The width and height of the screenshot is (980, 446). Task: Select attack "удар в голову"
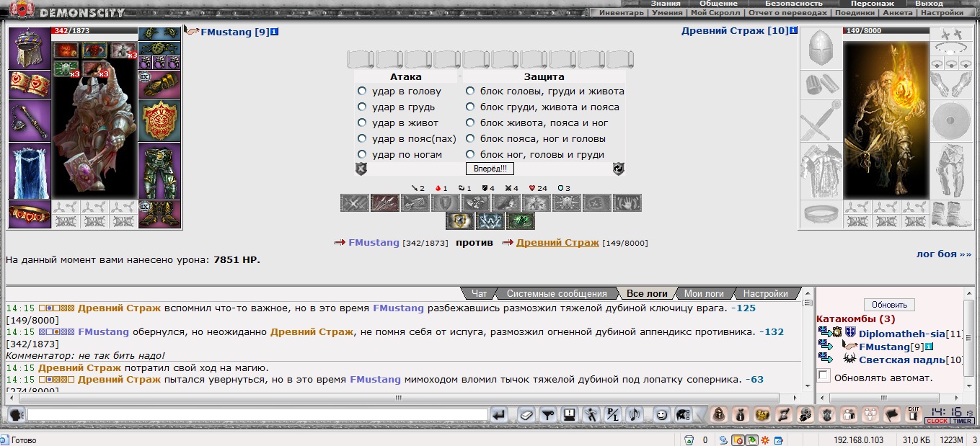coord(362,92)
